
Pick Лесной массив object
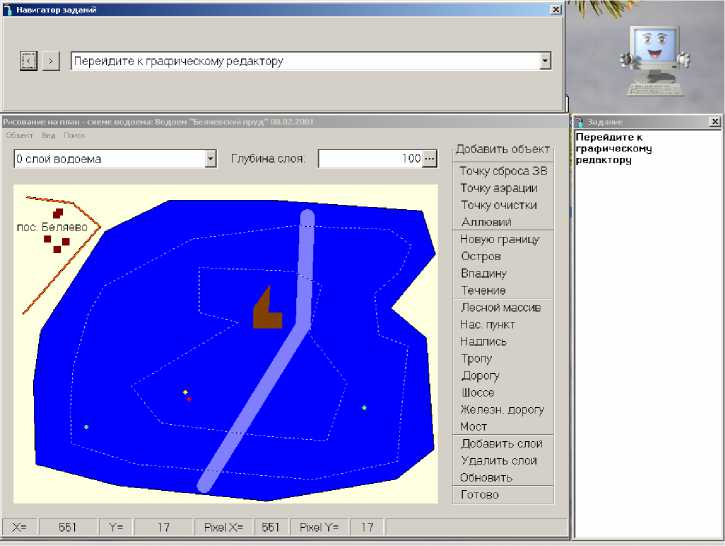(500, 308)
